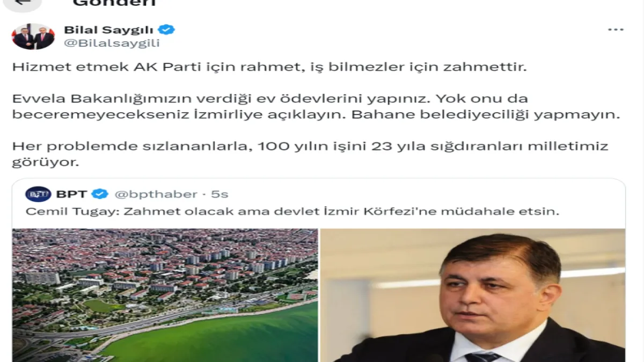The image size is (644, 362).
Task: Open the photo of man in suit
Action: [473, 295]
